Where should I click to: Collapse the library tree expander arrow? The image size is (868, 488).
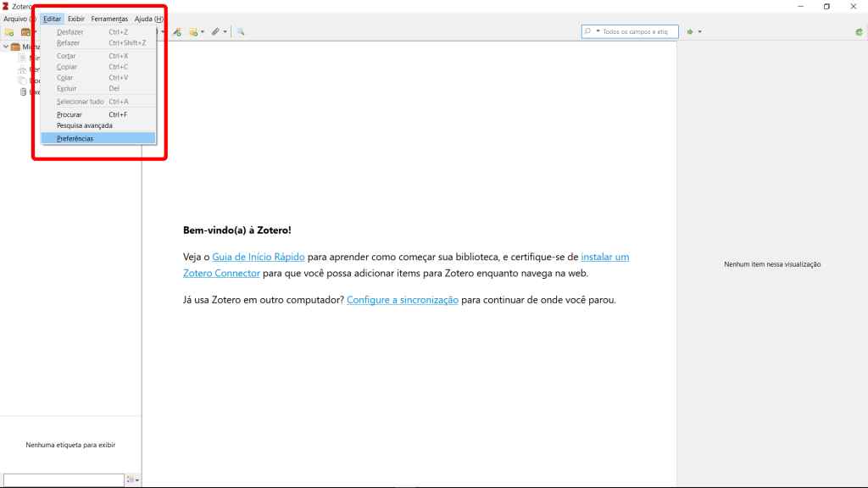click(6, 47)
